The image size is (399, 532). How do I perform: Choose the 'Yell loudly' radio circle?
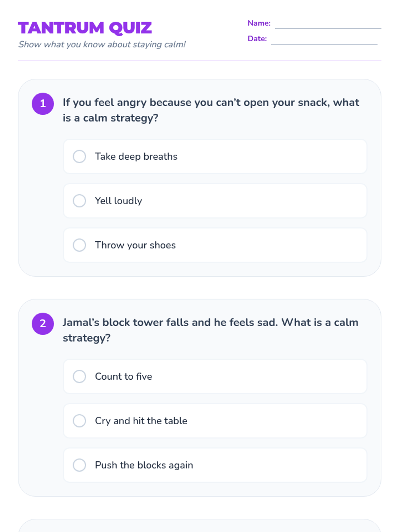79,201
